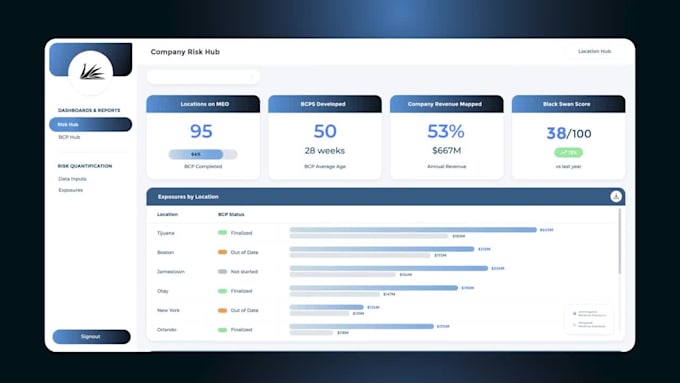Switch to the Location Hub
This screenshot has width=680, height=383.
pos(594,51)
